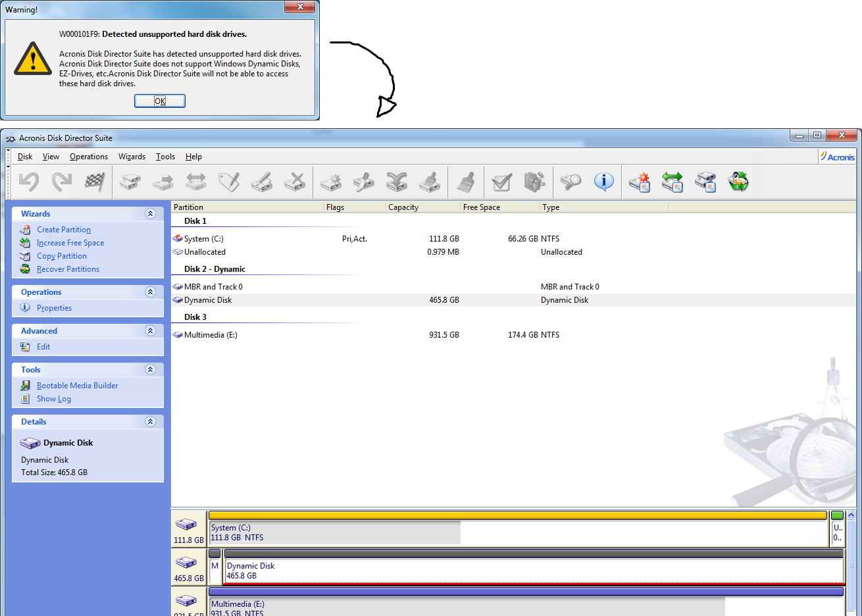The width and height of the screenshot is (862, 616).
Task: Click the Redo arrow in the toolbar
Action: coord(62,182)
